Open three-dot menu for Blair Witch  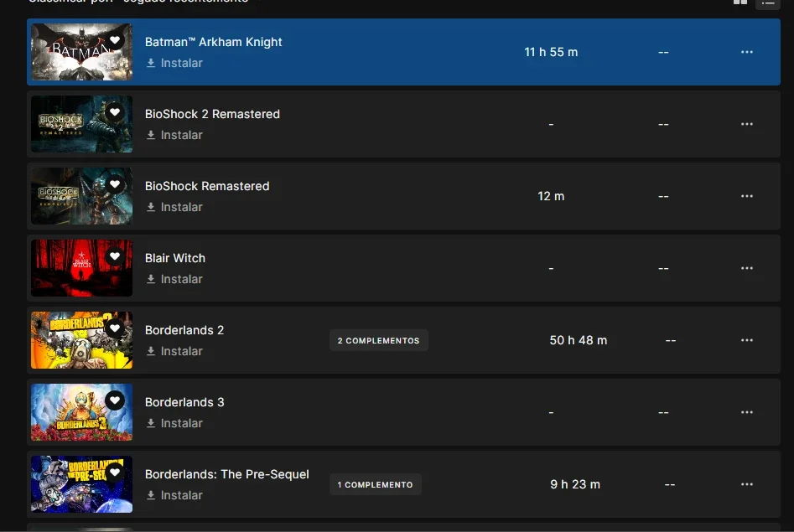[x=747, y=268]
